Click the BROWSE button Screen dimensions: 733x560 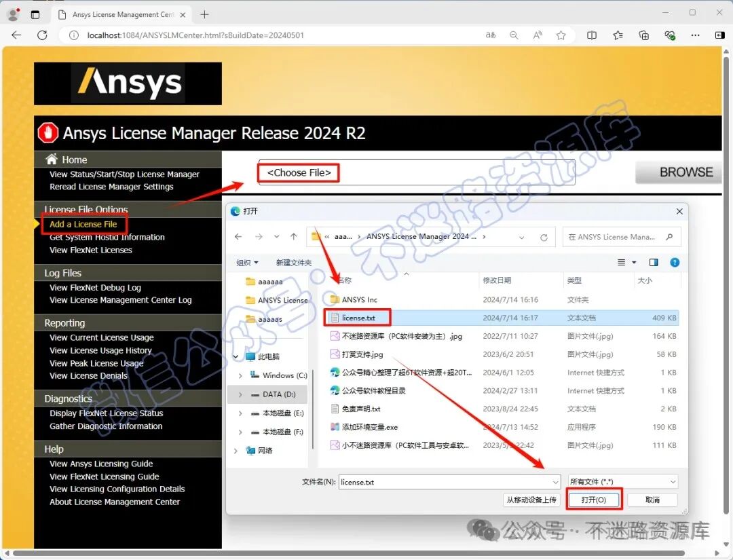[x=679, y=172]
